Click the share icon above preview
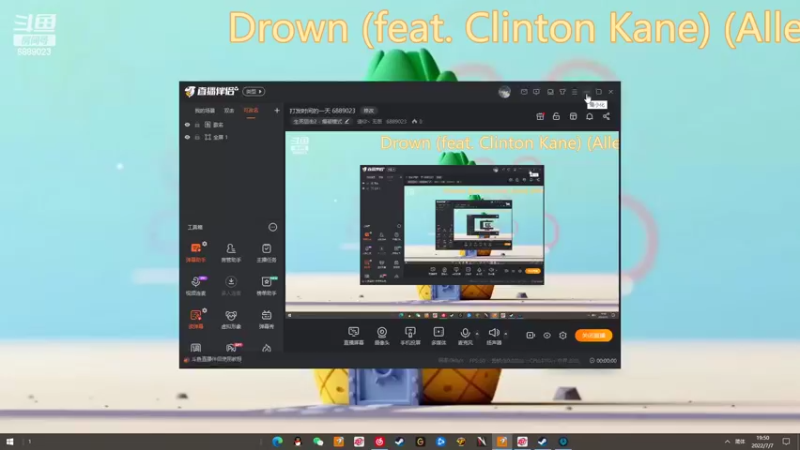The height and width of the screenshot is (450, 800). pyautogui.click(x=606, y=116)
